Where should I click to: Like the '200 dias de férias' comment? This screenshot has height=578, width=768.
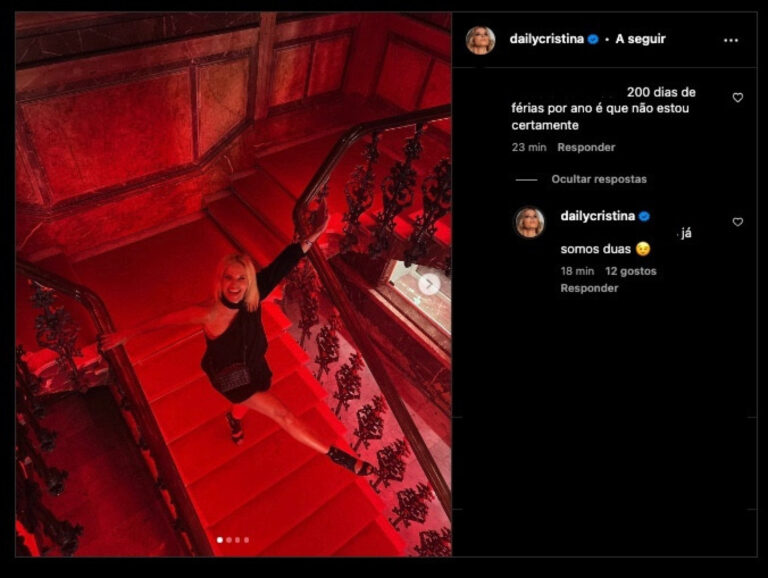(738, 97)
